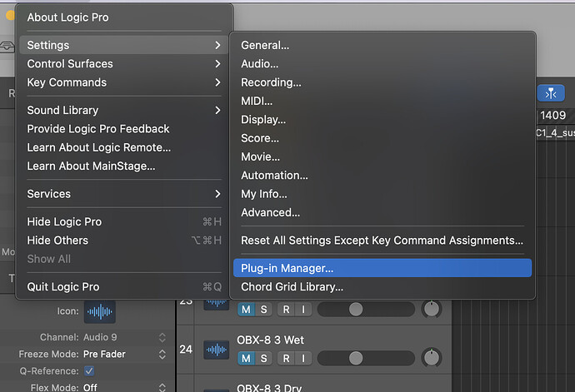575x392 pixels.
Task: Expand Services submenu arrow
Action: point(217,194)
